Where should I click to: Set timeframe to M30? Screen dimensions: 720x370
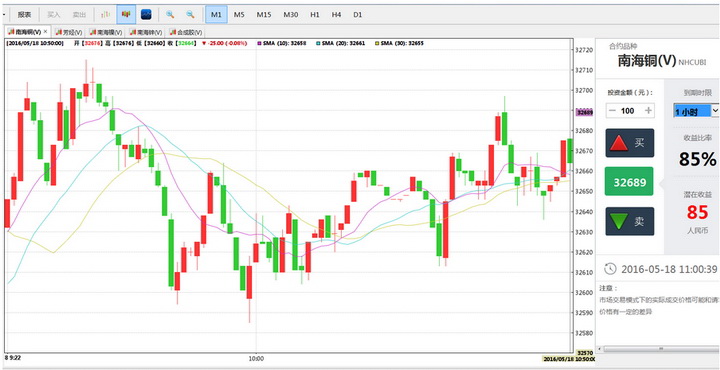tap(290, 15)
